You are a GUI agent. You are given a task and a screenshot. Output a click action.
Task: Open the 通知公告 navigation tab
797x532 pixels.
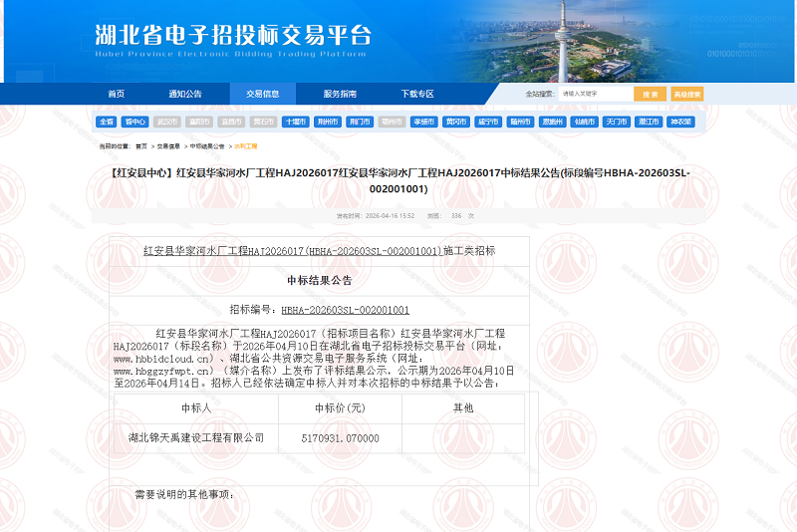tap(184, 94)
